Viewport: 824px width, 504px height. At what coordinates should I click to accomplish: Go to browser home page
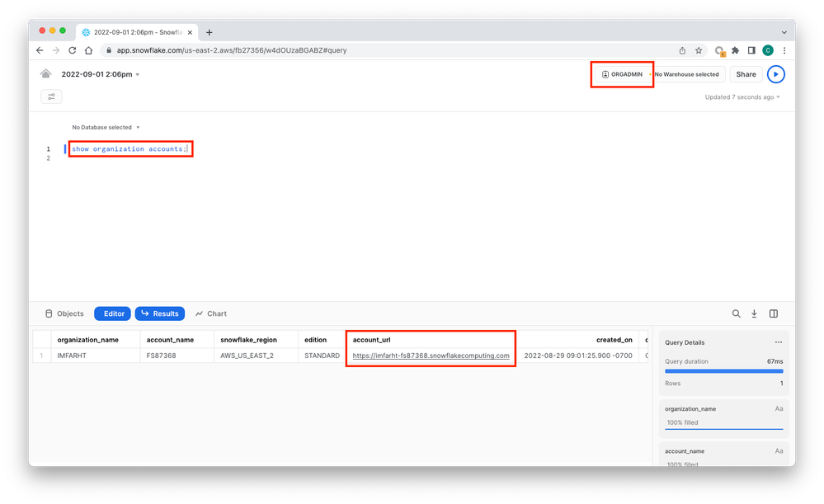89,50
